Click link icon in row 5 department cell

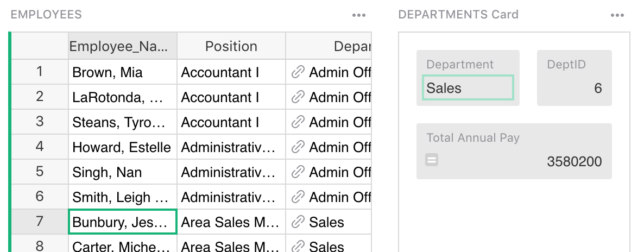[298, 172]
